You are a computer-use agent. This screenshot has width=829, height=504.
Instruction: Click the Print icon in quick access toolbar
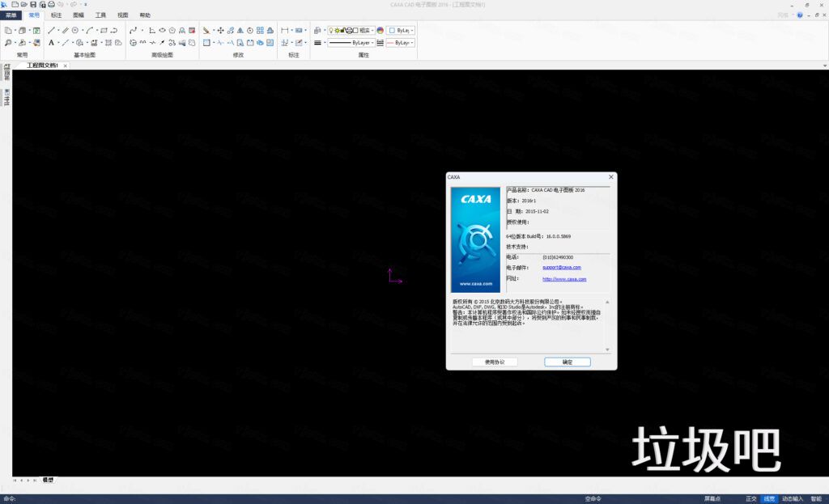coord(51,5)
